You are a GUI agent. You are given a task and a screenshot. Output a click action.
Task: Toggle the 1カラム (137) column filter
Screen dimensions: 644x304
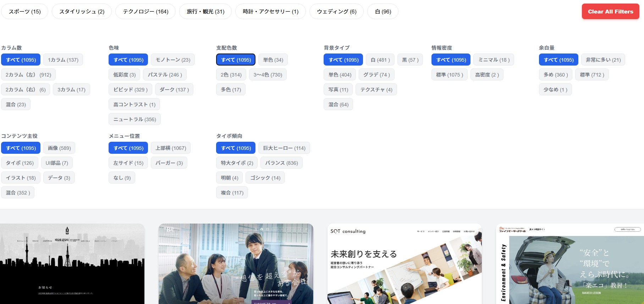tap(63, 60)
